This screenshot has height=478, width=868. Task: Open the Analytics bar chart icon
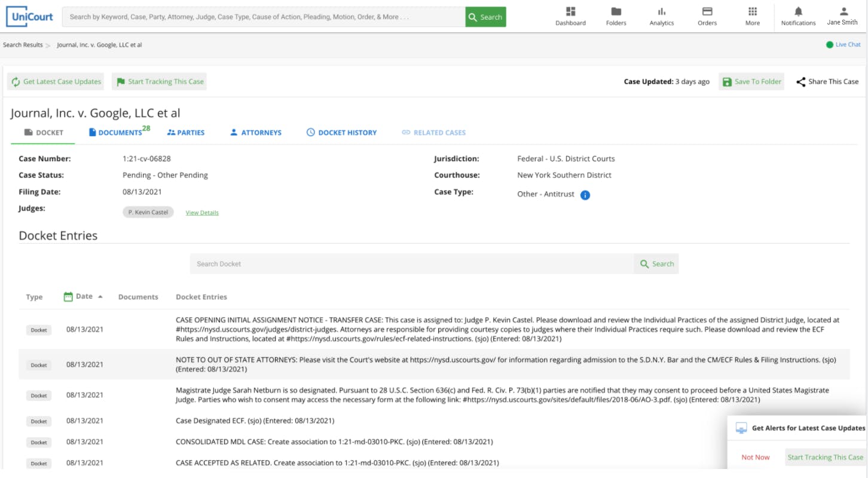pos(661,12)
